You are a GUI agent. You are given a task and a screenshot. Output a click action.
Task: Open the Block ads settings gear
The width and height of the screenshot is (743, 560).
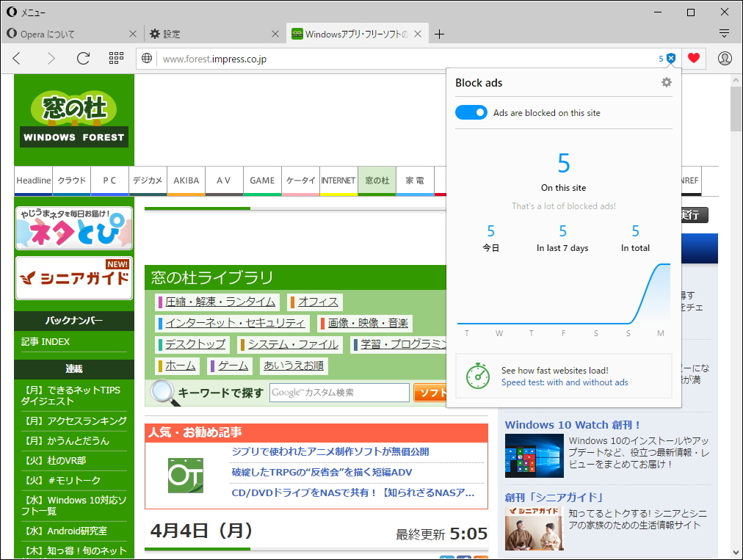(x=666, y=82)
